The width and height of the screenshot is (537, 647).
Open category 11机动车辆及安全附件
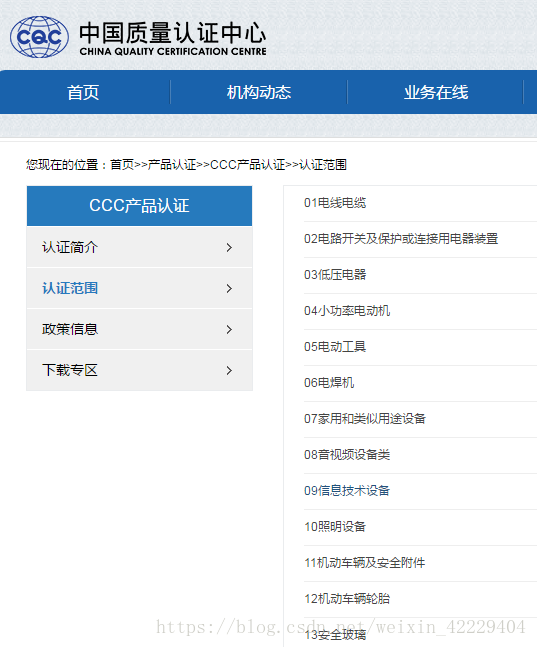[365, 562]
